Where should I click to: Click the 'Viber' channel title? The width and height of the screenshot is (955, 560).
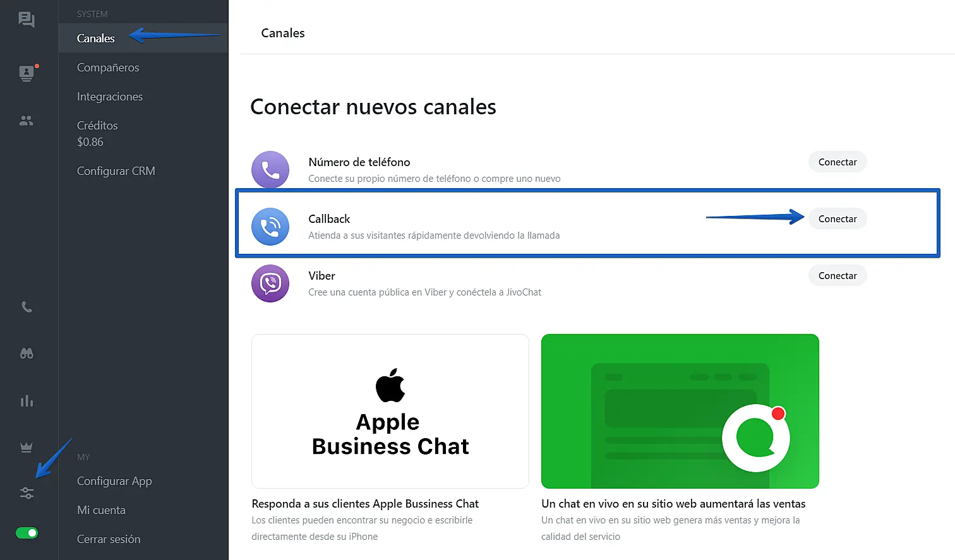pyautogui.click(x=321, y=276)
